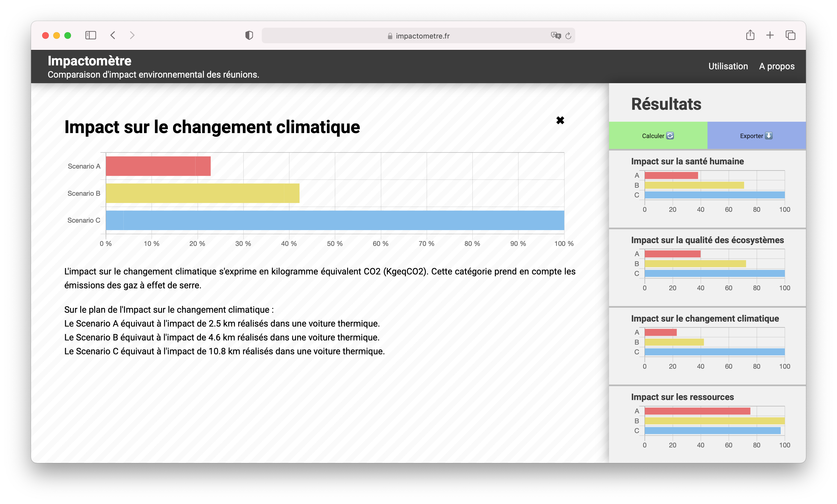Click the Exporter button
The height and width of the screenshot is (504, 837).
point(756,136)
